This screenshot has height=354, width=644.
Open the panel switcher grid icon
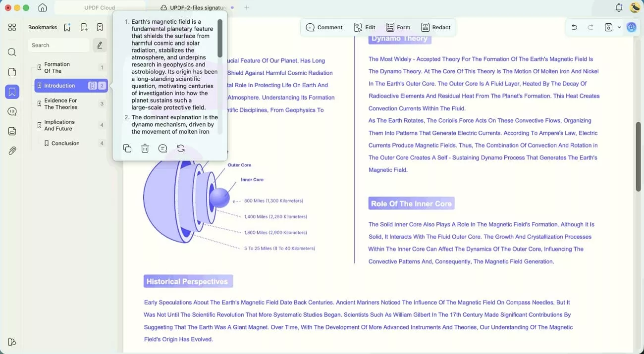pyautogui.click(x=12, y=27)
